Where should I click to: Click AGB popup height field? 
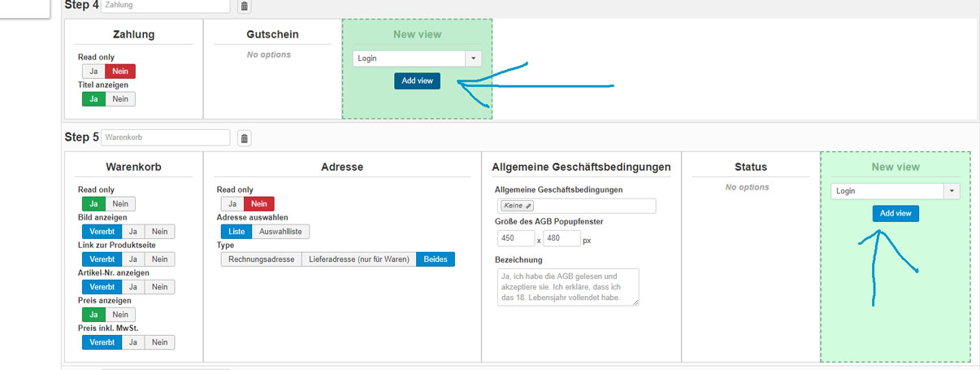pos(562,239)
